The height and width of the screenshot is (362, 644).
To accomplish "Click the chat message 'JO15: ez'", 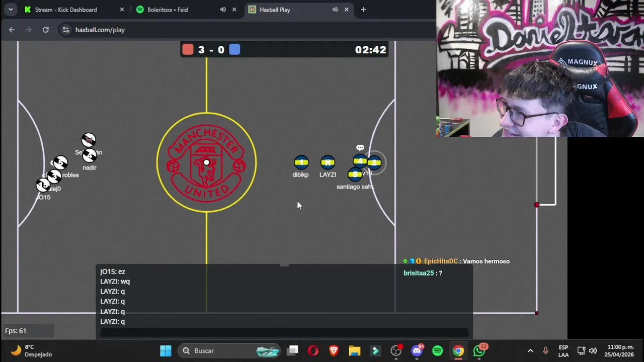I will coord(113,271).
